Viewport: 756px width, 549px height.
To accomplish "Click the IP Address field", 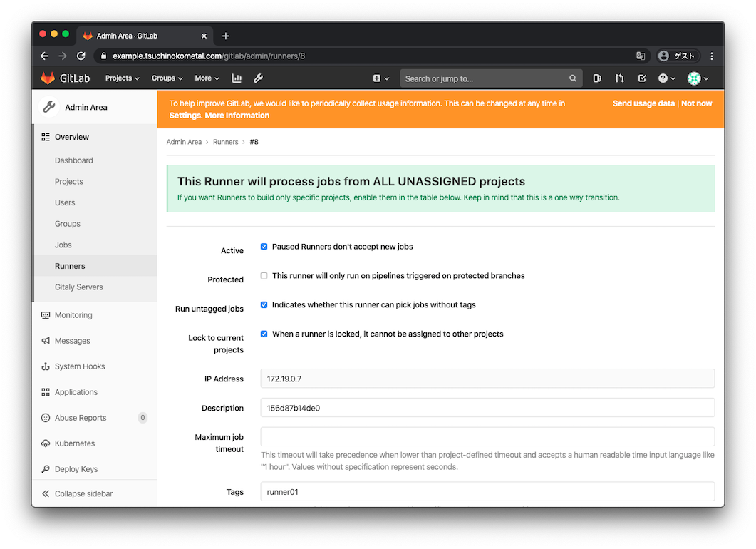I will point(487,379).
